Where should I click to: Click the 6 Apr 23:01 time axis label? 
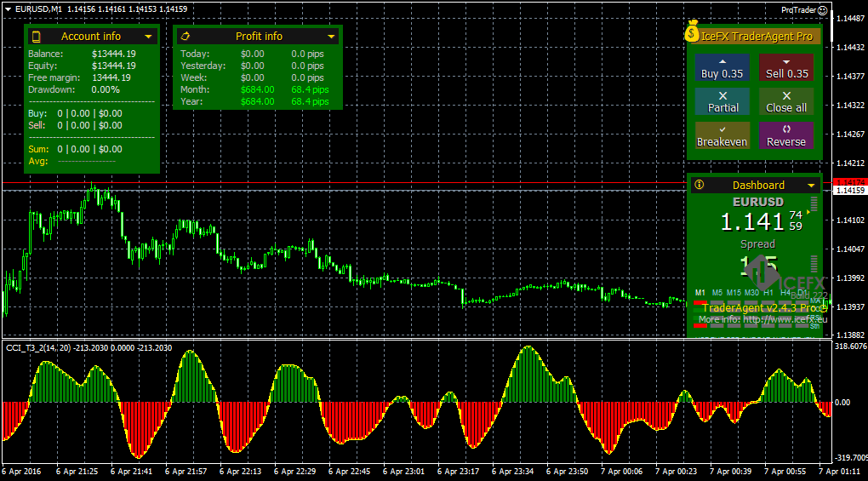click(403, 472)
